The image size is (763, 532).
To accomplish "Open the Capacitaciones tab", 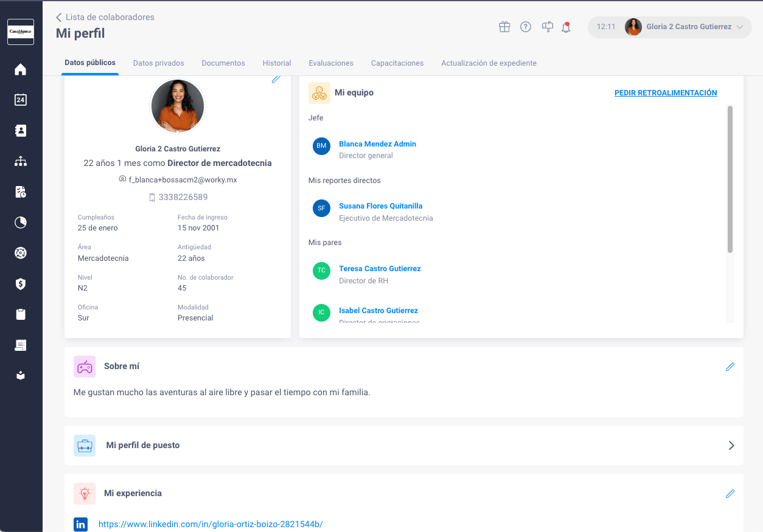I will click(x=397, y=63).
